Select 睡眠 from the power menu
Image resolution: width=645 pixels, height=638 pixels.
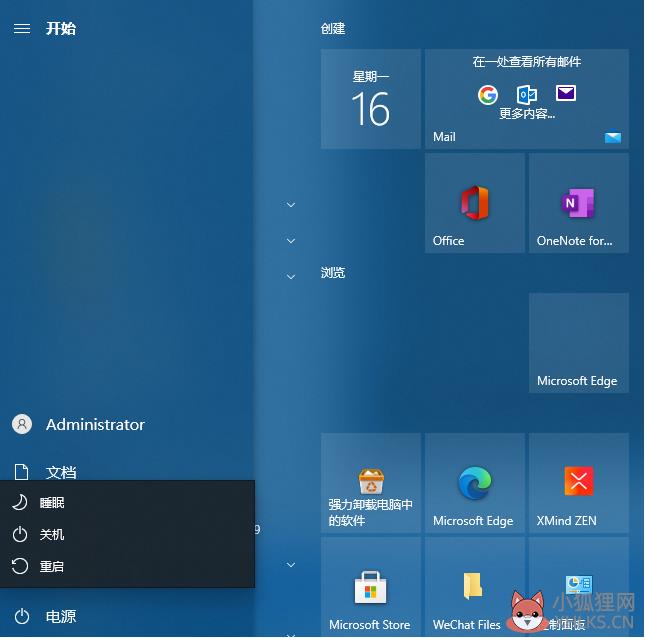[128, 502]
